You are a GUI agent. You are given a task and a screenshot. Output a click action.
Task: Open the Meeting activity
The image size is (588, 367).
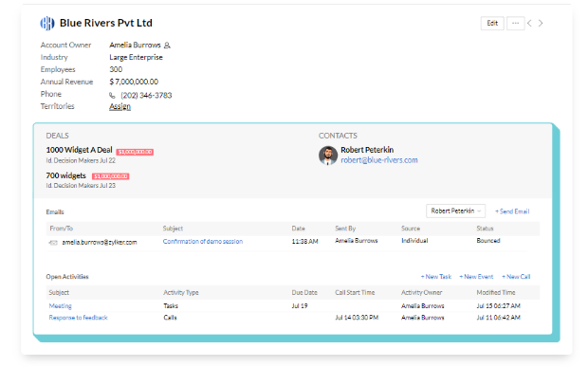[61, 306]
